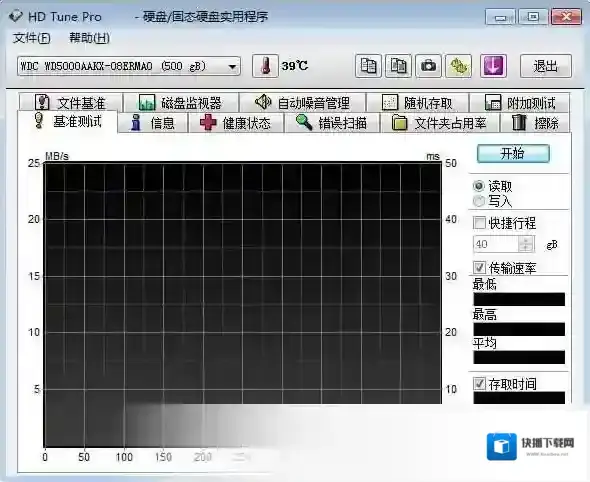Toggle the 传输速率 checkbox
This screenshot has width=590, height=482.
(x=479, y=268)
